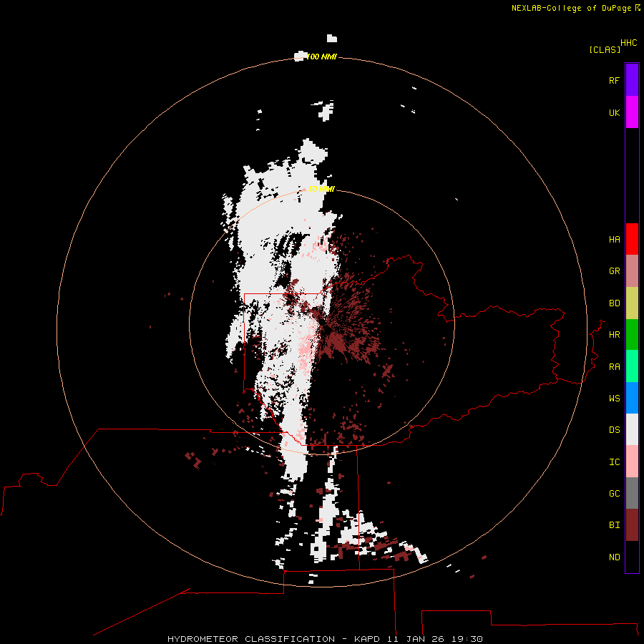Click the "HA" legend label
This screenshot has height=644, width=644.
614,239
